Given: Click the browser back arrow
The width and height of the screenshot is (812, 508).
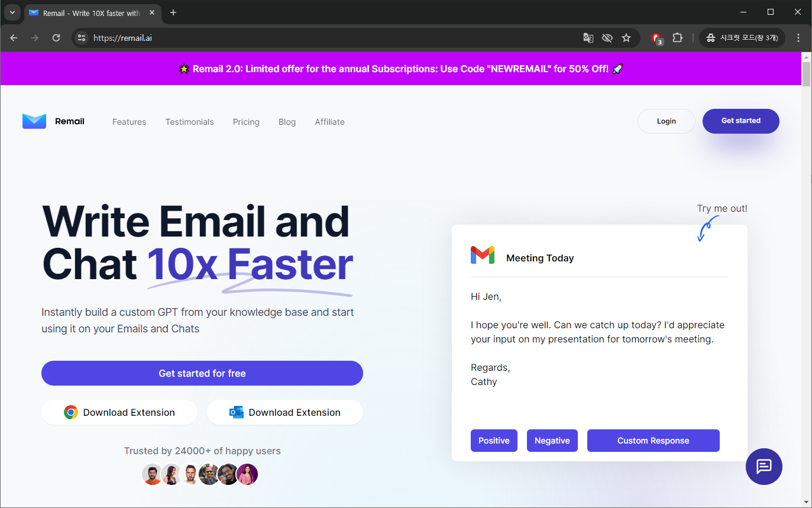Looking at the screenshot, I should (14, 38).
